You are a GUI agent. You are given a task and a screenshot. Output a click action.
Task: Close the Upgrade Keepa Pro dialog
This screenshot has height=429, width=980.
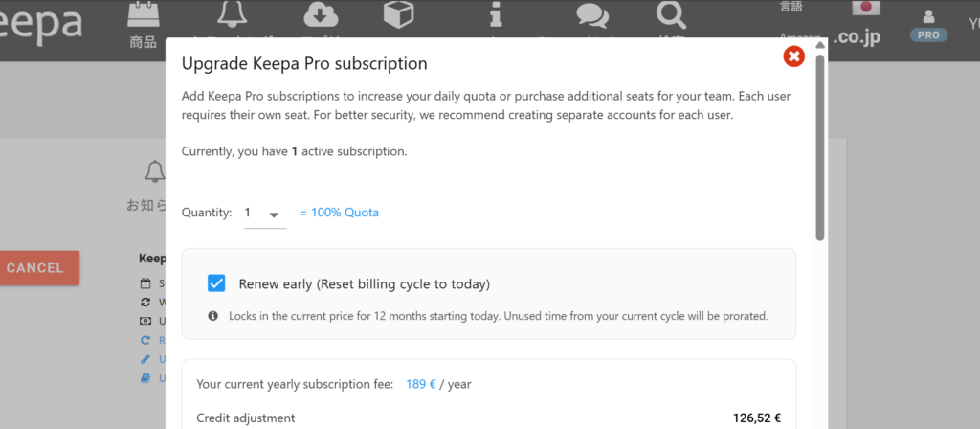point(793,57)
